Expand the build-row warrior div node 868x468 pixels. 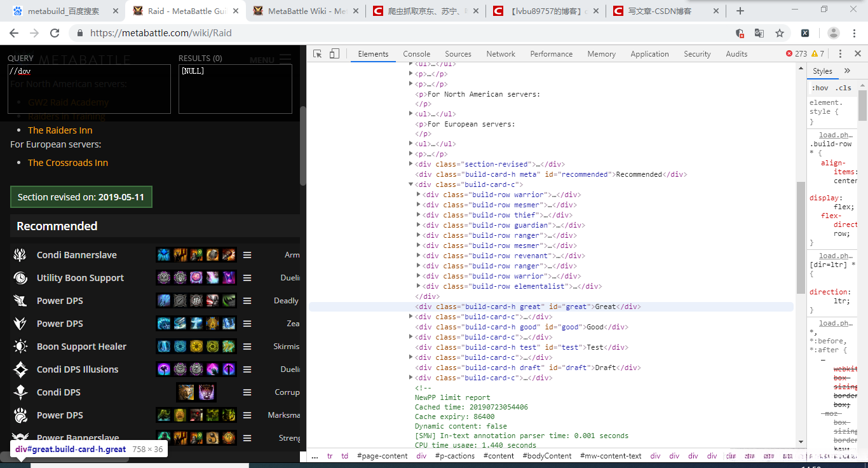(x=418, y=195)
